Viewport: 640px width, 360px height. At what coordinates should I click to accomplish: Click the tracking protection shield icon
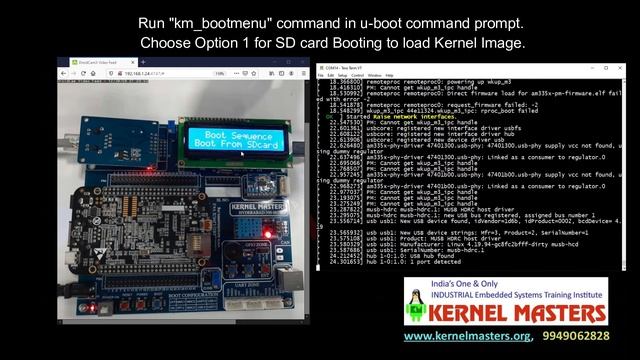(111, 73)
